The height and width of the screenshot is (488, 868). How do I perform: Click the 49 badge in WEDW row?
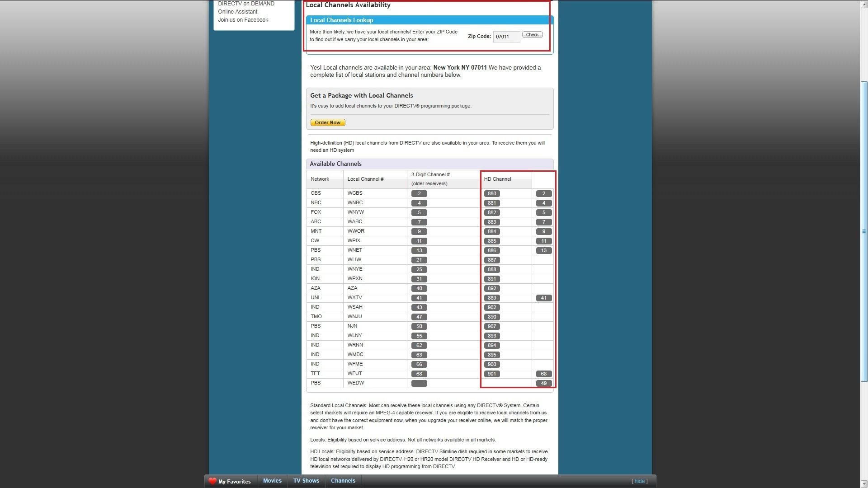point(544,383)
